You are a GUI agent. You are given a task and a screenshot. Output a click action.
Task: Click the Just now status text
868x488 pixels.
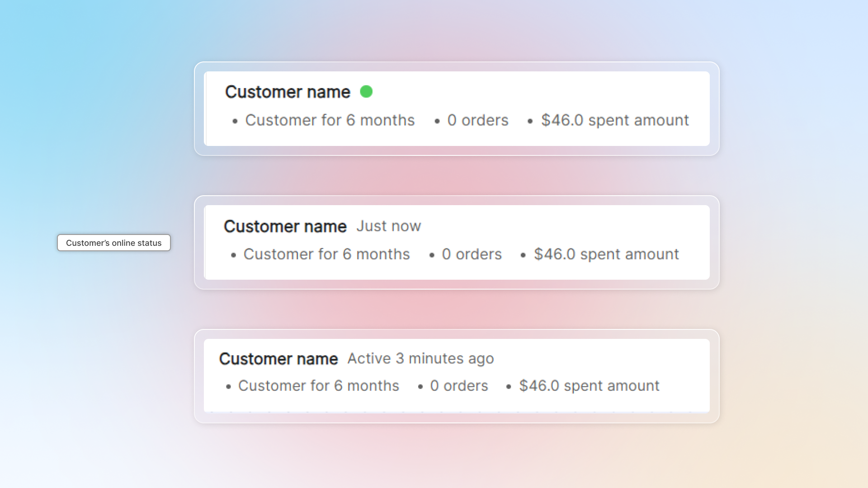click(388, 226)
